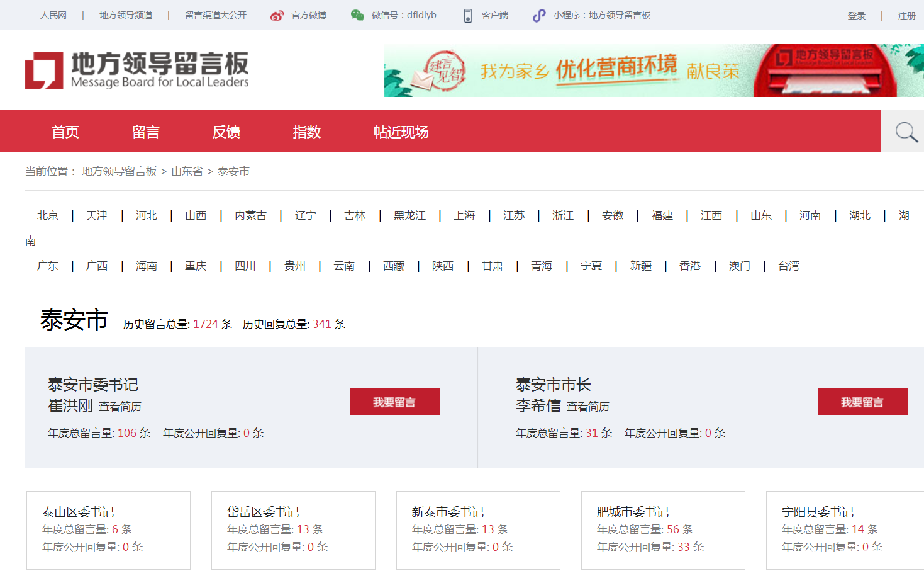Open the 新泰市委书记 card
The width and height of the screenshot is (924, 571).
click(x=478, y=530)
